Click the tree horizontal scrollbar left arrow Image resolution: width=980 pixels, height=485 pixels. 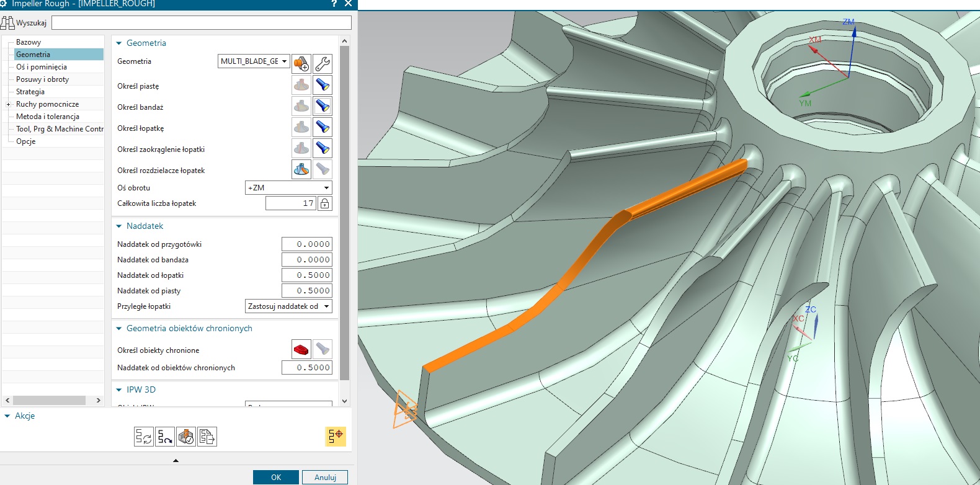(x=7, y=401)
